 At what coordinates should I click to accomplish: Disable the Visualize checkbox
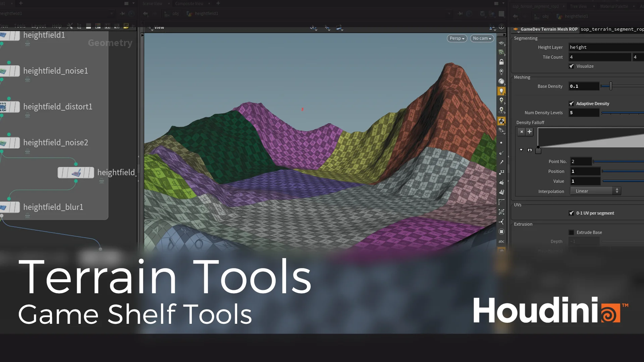(572, 66)
